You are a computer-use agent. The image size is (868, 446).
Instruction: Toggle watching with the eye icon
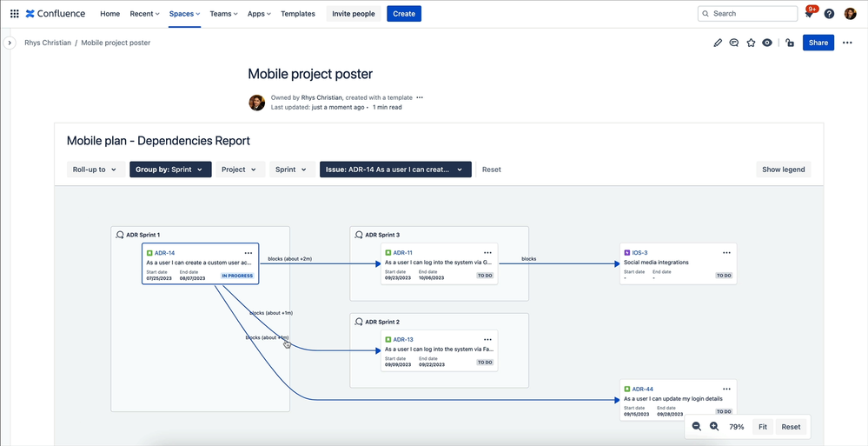click(x=766, y=43)
